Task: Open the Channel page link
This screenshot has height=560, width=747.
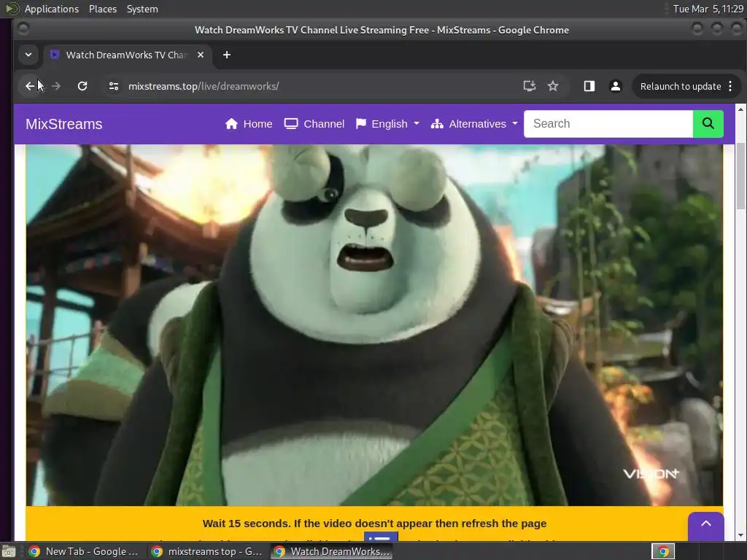Action: [x=314, y=124]
